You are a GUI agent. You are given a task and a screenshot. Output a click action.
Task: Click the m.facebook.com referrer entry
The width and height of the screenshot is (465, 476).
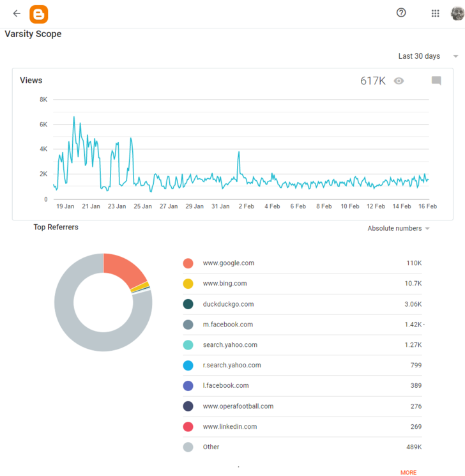[302, 325]
